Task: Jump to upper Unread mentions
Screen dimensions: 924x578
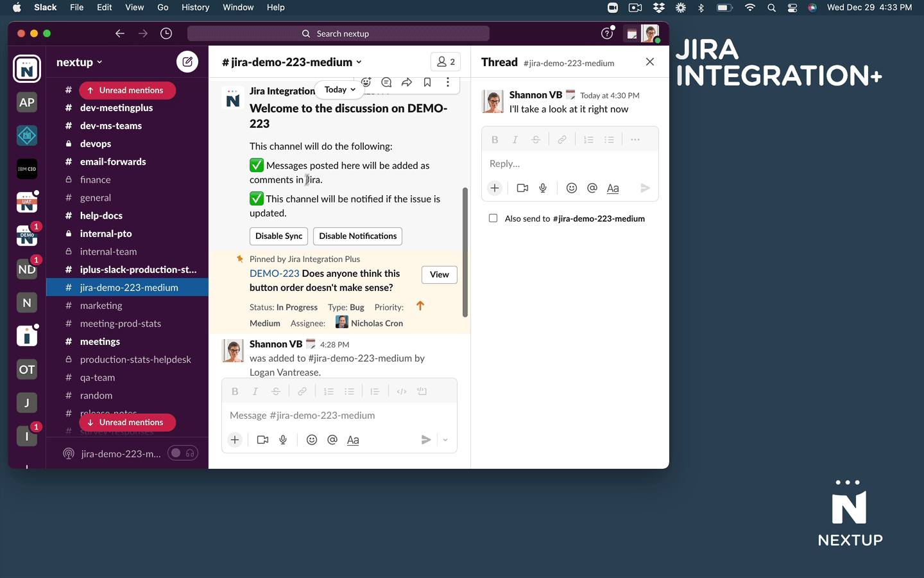Action: click(x=128, y=91)
